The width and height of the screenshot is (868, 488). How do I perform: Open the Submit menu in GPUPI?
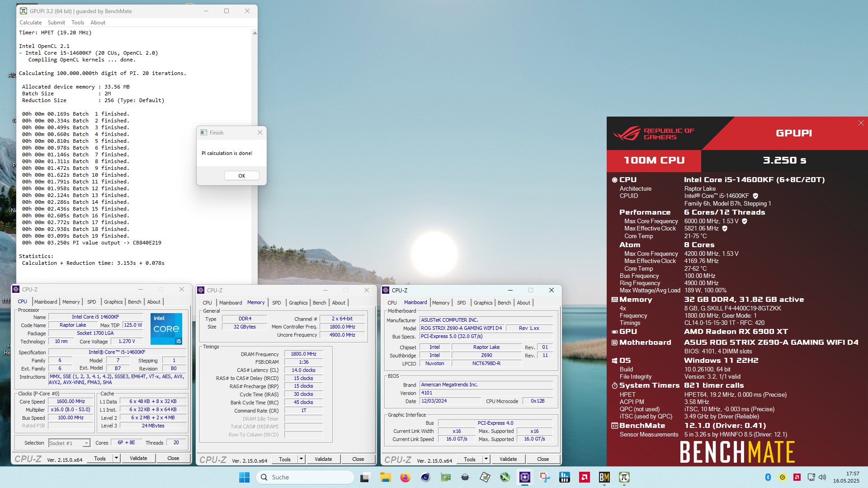[x=57, y=23]
